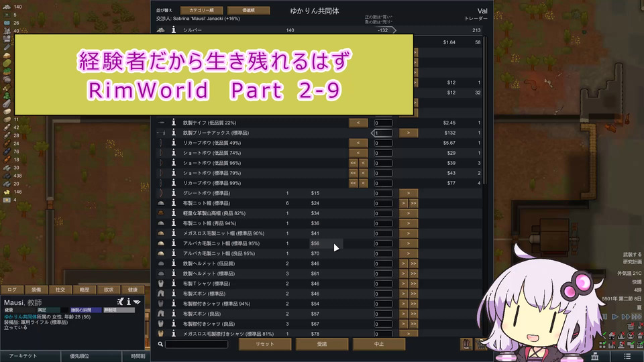Viewport: 644px width, 362px height.
Task: Toggle gift mode icon in trade window
Action: 467,344
